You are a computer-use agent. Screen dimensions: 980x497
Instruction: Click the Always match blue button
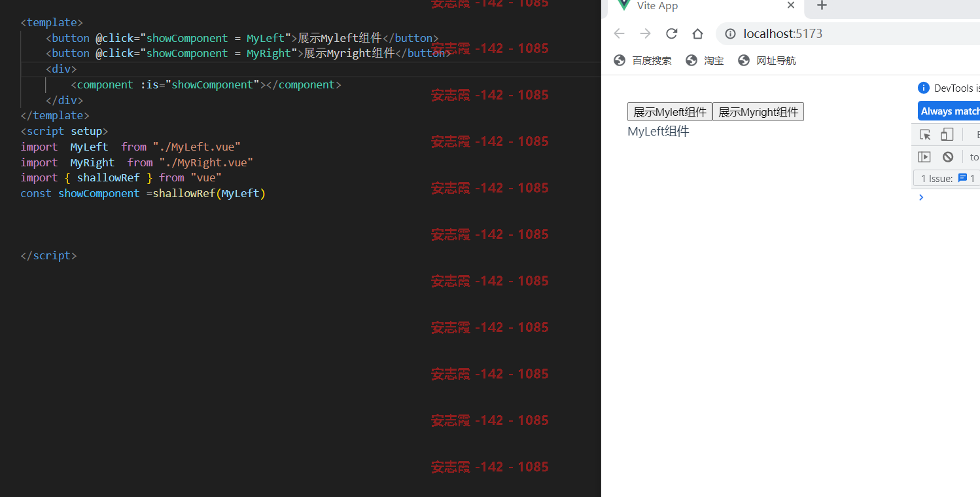(949, 111)
